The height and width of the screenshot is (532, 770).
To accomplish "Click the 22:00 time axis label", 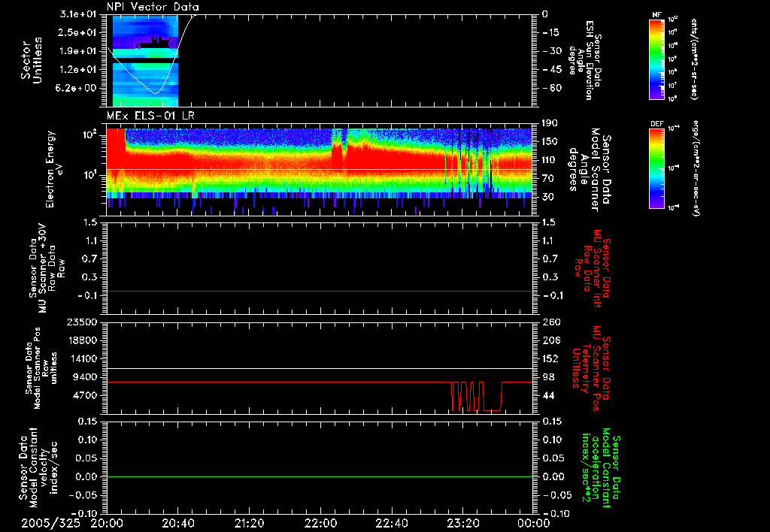I will click(x=320, y=523).
